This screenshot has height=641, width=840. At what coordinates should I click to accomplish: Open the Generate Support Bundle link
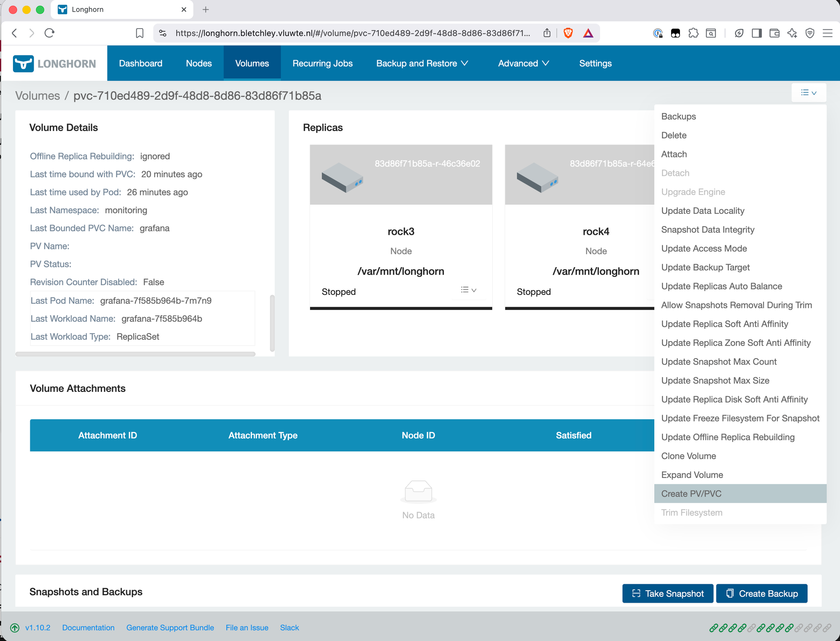click(170, 628)
